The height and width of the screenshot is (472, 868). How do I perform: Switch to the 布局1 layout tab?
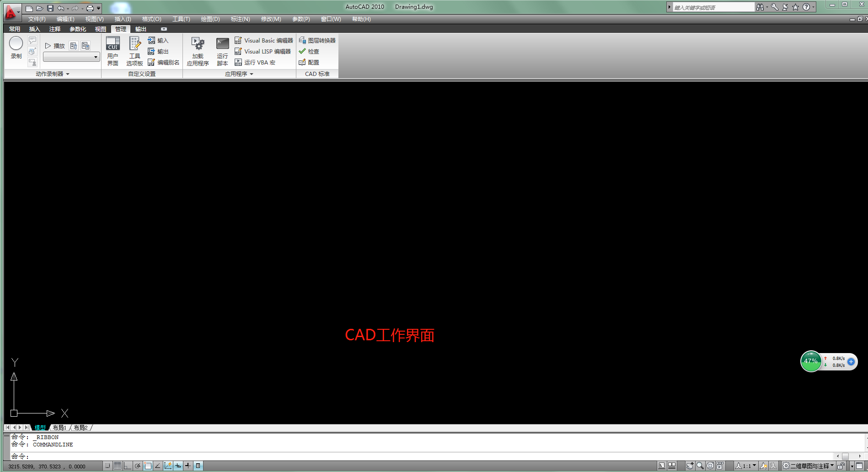tap(59, 428)
